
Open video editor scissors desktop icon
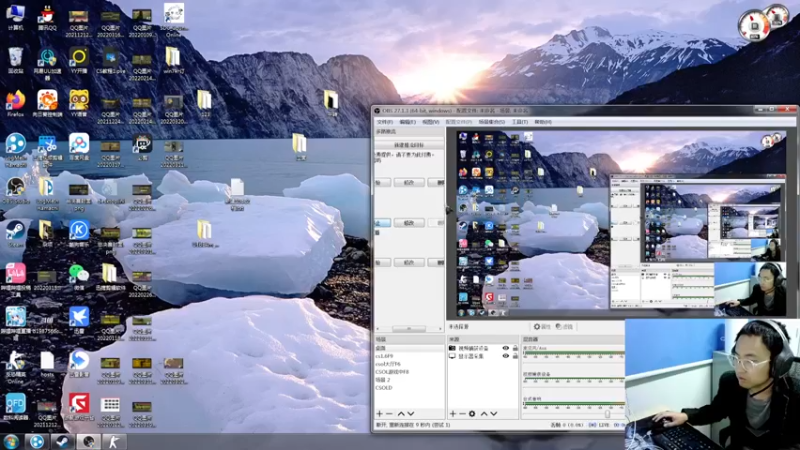[47, 151]
